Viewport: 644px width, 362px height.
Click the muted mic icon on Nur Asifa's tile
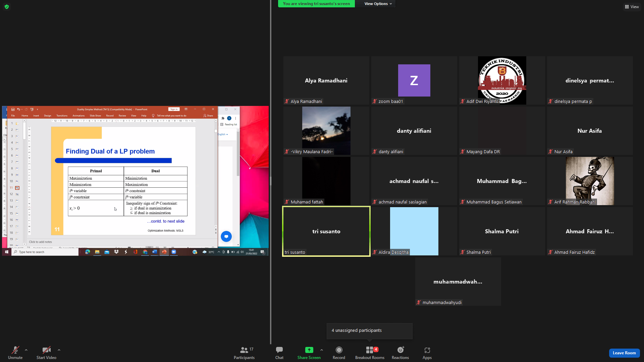click(x=550, y=152)
